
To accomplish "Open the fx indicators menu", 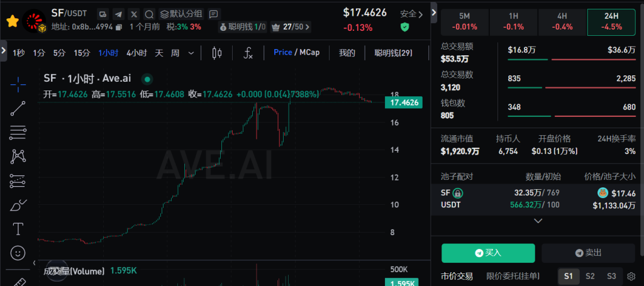I will (248, 53).
